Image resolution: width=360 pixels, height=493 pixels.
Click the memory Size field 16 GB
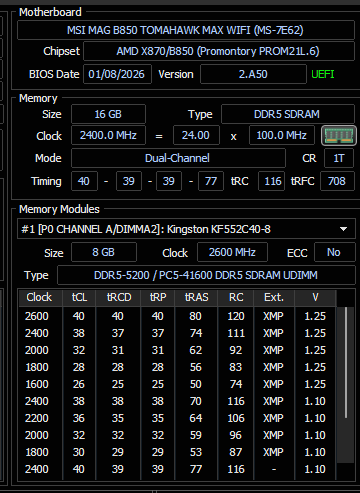click(108, 114)
